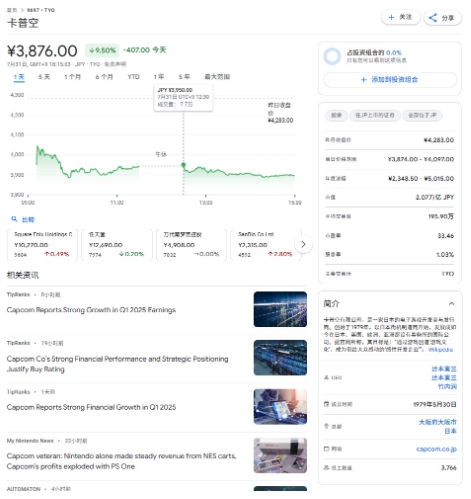Open the 首页 breadcrumb link
Image resolution: width=471 pixels, height=499 pixels.
(x=12, y=10)
